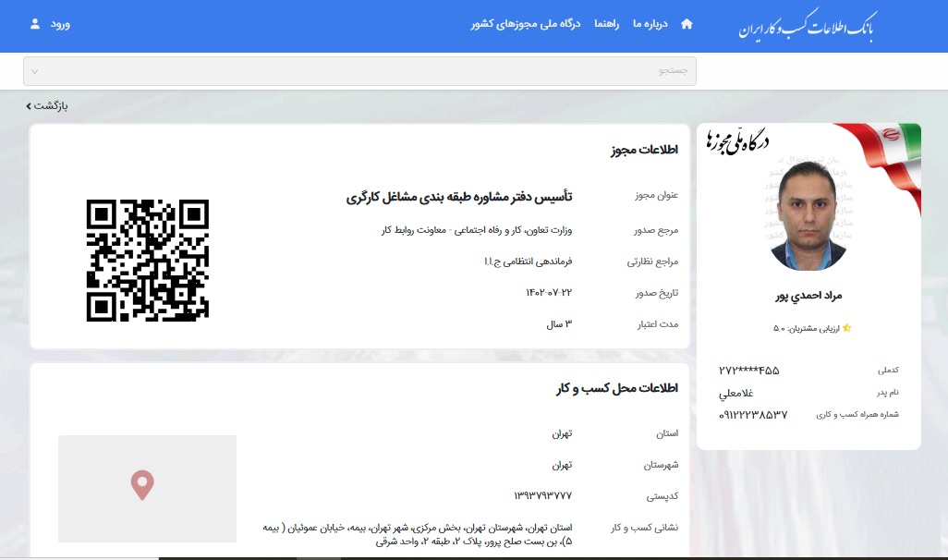Click the father's name غلامعلی

tap(735, 393)
